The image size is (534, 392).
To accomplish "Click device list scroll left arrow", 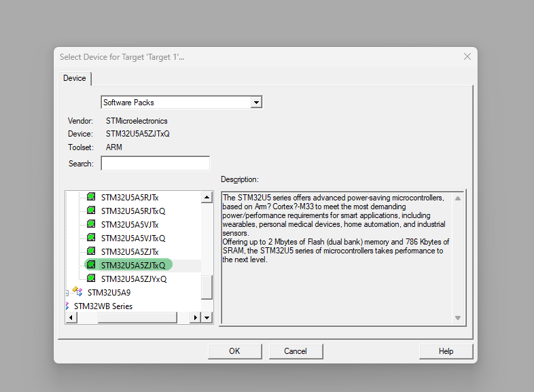I will point(71,318).
